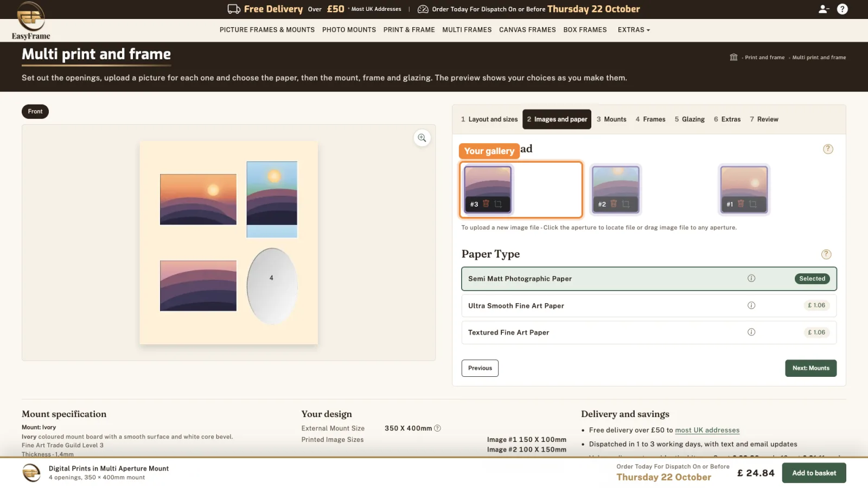Delete gallery image #2
The height and width of the screenshot is (488, 868).
coord(614,204)
